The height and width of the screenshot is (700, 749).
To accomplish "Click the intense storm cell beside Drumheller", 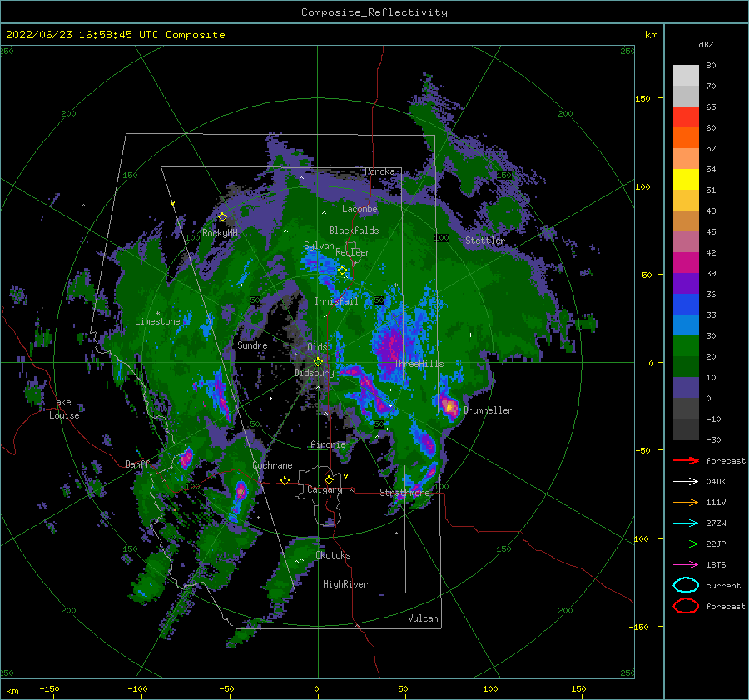I will click(x=449, y=405).
